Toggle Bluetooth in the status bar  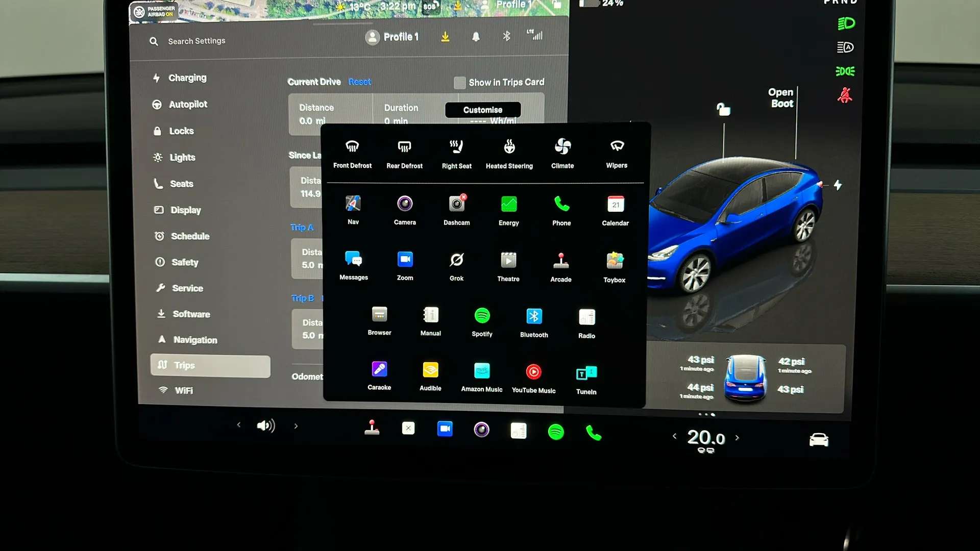[x=506, y=36]
